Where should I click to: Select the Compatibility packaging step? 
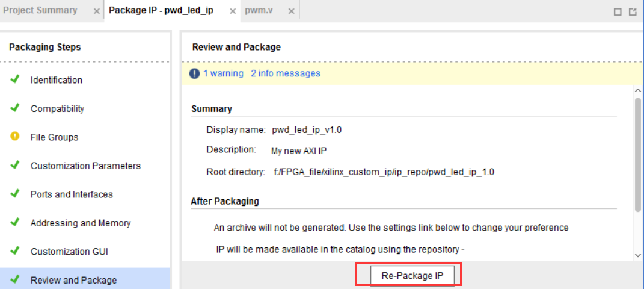pos(58,109)
